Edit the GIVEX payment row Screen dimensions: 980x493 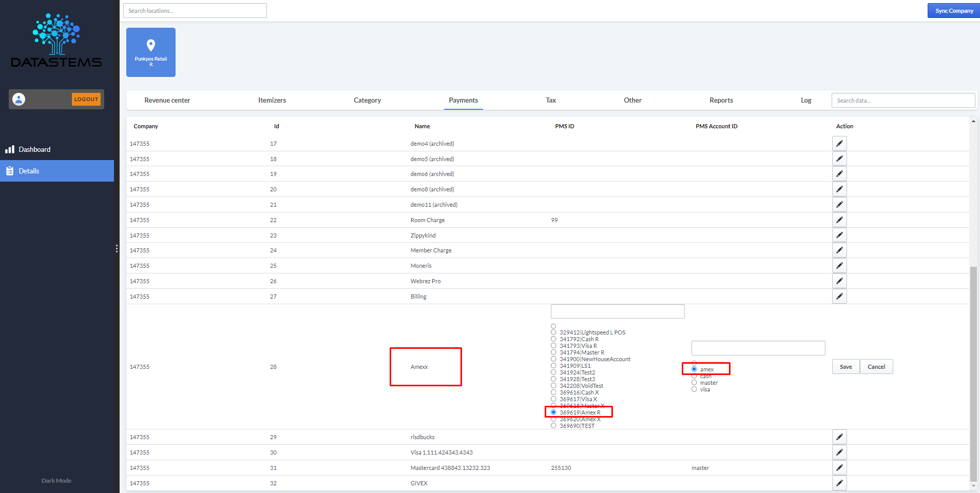[839, 483]
